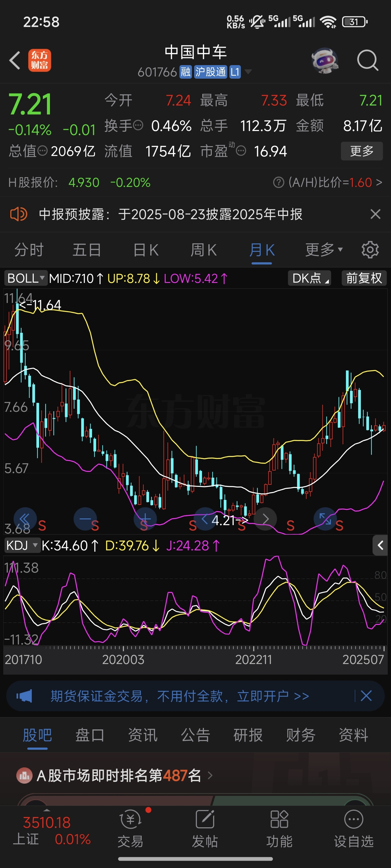Tap H股报价 4.930 value
The width and height of the screenshot is (391, 868).
(84, 183)
